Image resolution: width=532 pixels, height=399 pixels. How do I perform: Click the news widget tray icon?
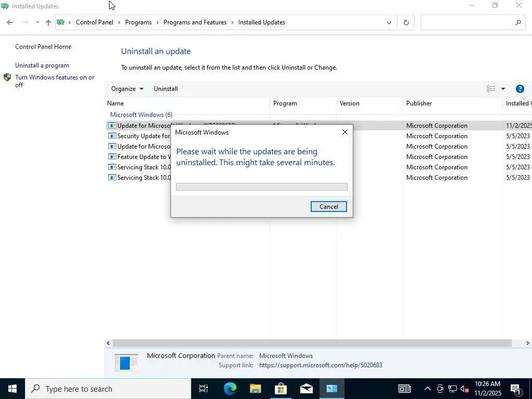click(x=404, y=389)
